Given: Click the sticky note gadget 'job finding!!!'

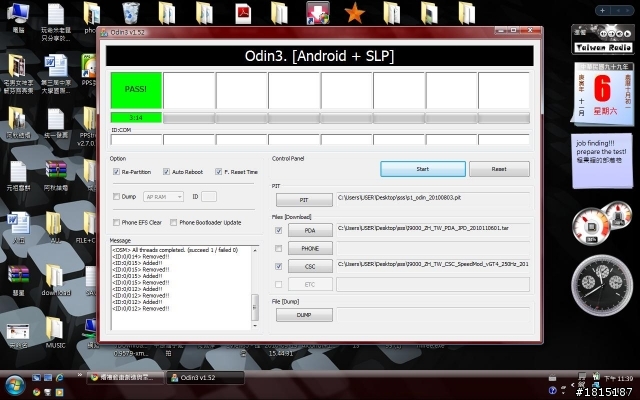Looking at the screenshot, I should pyautogui.click(x=602, y=161).
